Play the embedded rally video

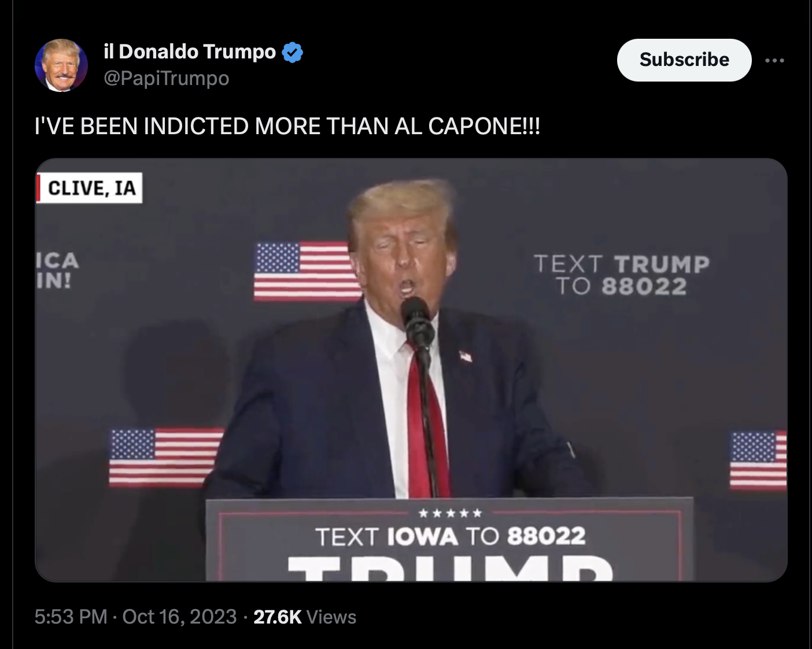tap(411, 370)
